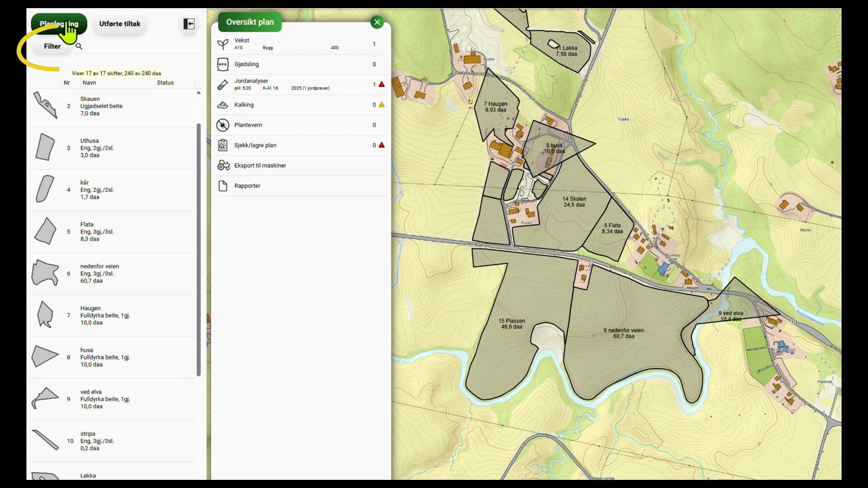Click map field 5 Flata
This screenshot has width=868, height=488.
[612, 228]
